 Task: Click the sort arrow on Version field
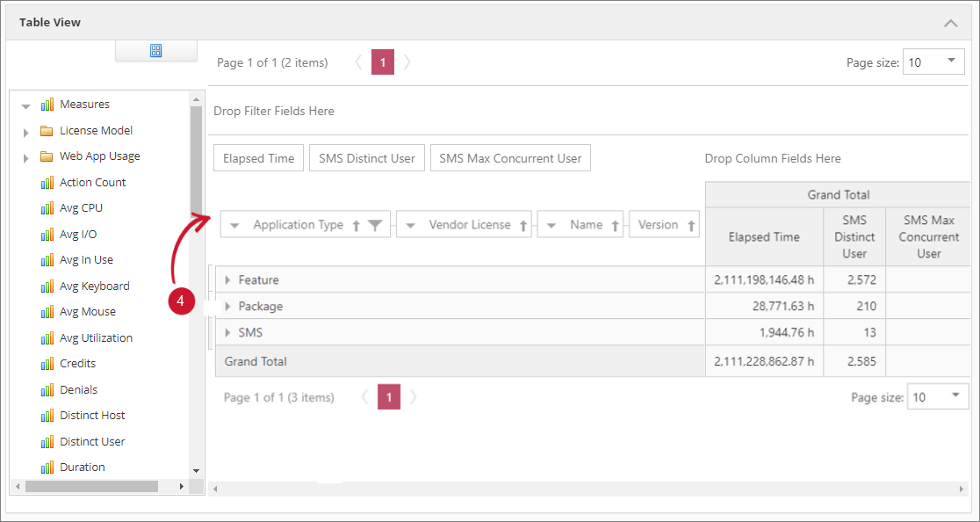coord(692,226)
